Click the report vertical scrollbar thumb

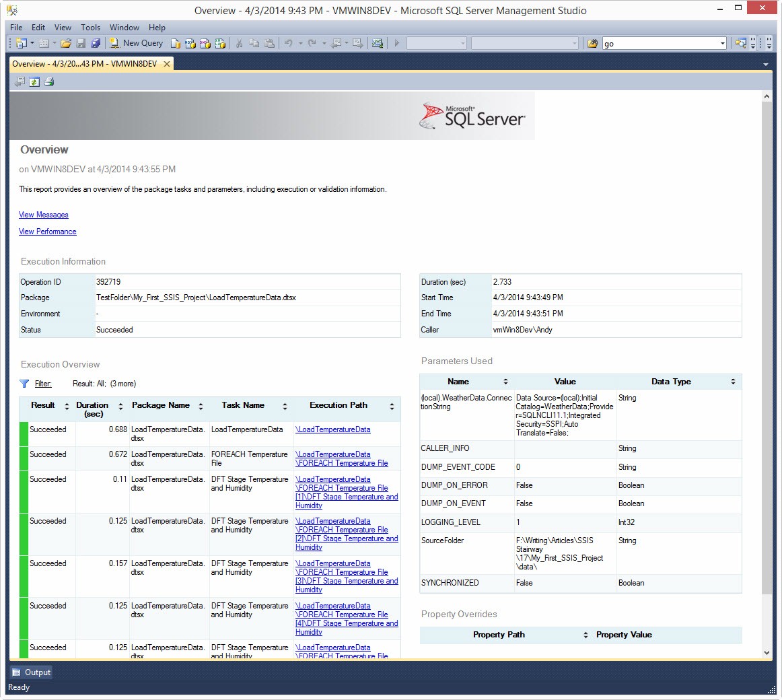pyautogui.click(x=767, y=347)
